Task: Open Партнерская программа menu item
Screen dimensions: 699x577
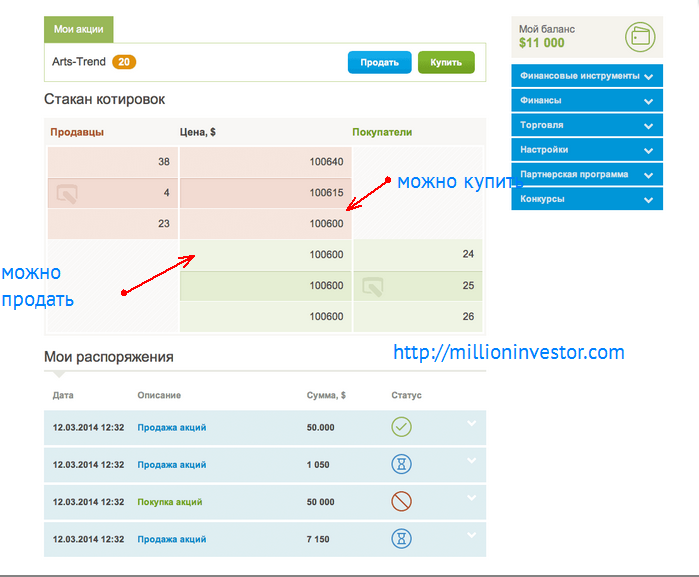Action: pos(586,175)
